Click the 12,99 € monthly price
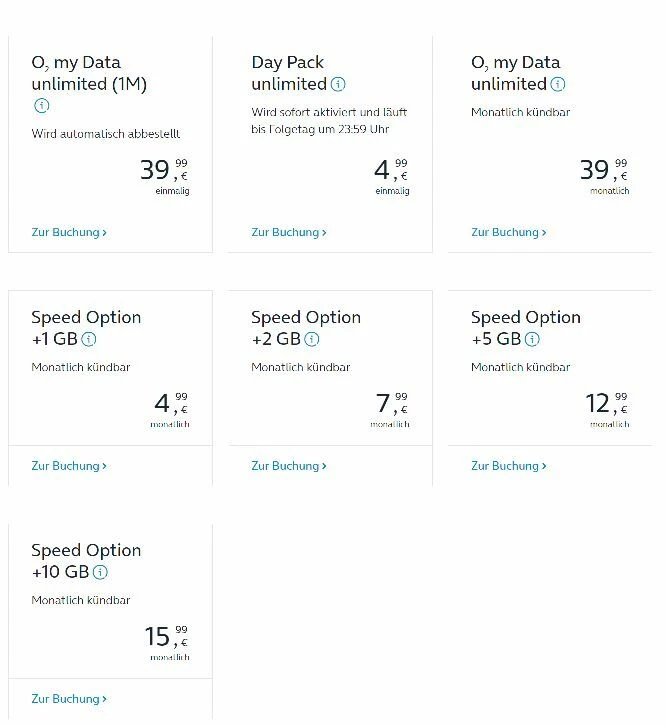Viewport: 667px width, 725px height. [606, 404]
